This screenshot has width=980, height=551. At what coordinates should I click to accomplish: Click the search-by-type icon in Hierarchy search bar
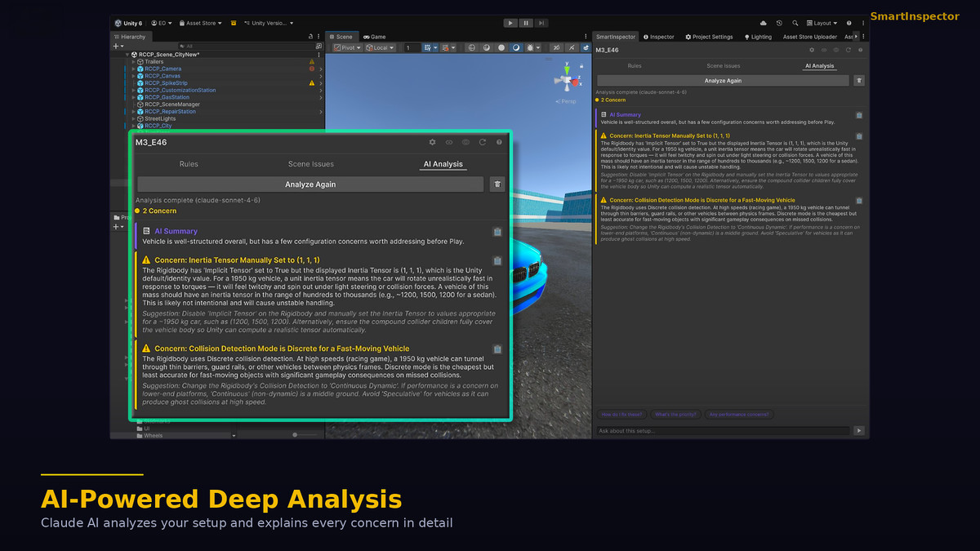tap(318, 46)
